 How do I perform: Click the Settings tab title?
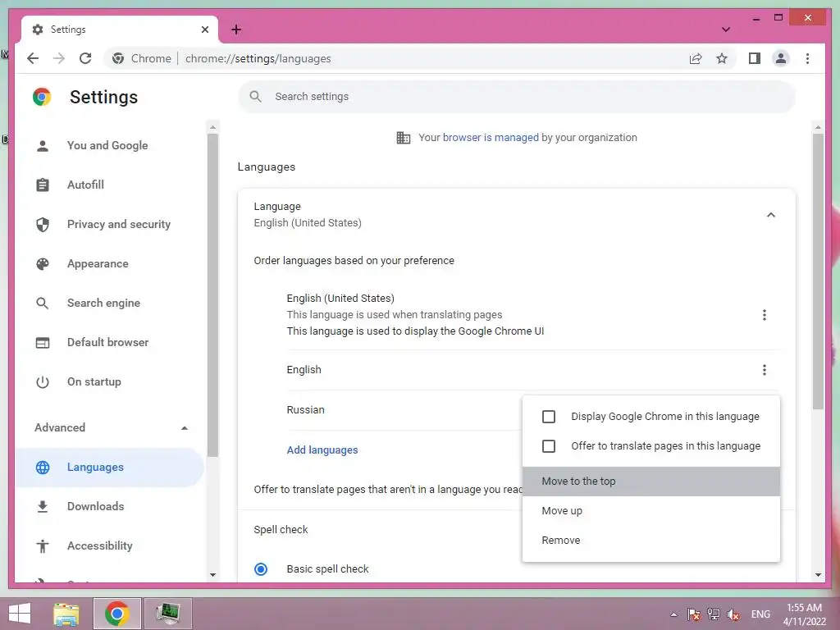[68, 30]
